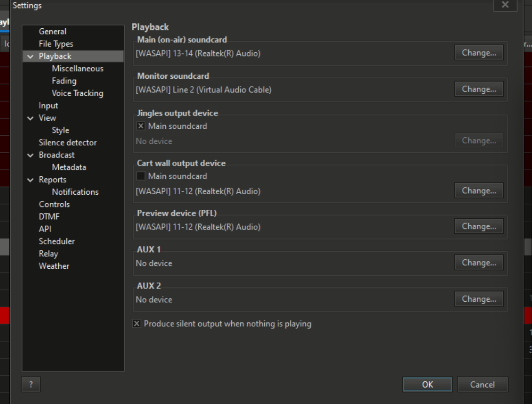Open the Style settings under View

click(x=60, y=131)
